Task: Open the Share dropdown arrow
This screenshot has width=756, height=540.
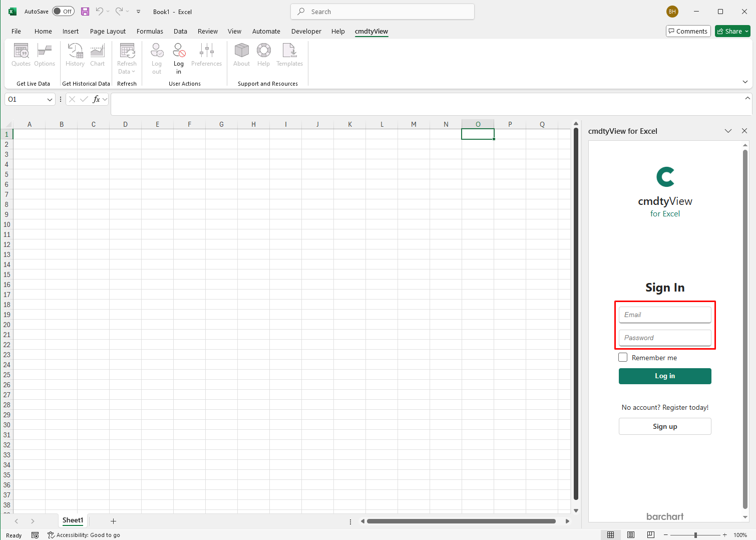Action: click(746, 31)
